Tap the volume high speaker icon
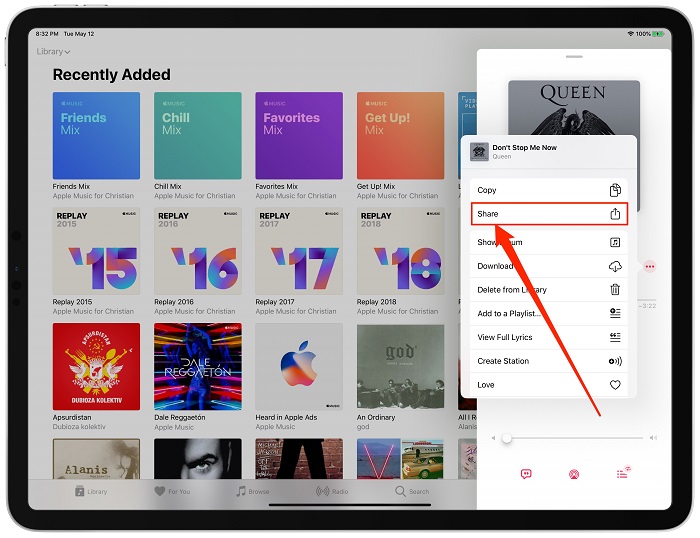The image size is (700, 538). [x=653, y=438]
